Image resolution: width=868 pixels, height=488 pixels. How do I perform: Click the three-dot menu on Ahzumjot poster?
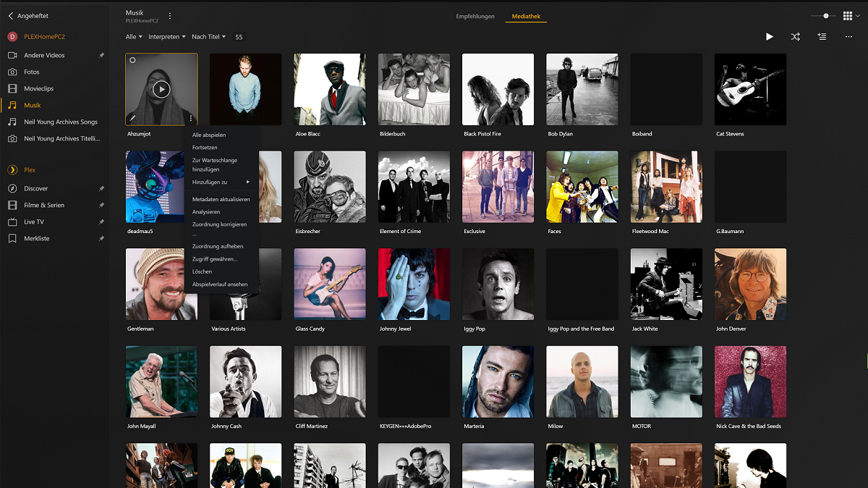[191, 117]
